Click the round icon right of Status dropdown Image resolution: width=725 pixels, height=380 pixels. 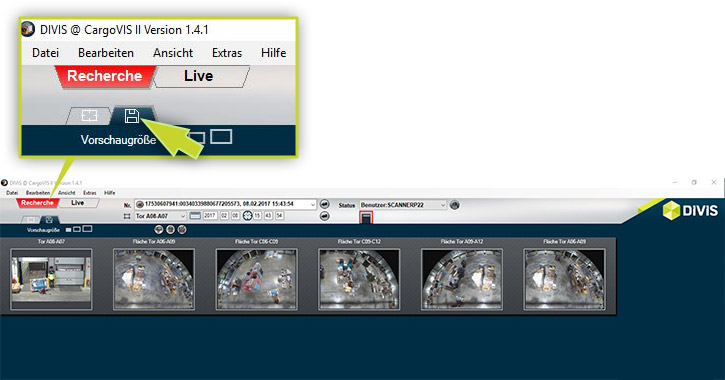455,205
